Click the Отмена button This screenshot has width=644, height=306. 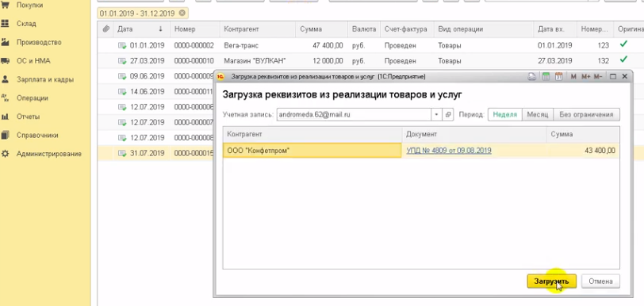[x=600, y=281]
